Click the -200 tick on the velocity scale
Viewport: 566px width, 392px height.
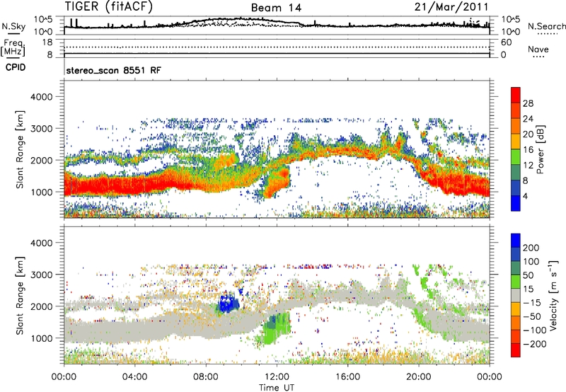click(x=534, y=344)
